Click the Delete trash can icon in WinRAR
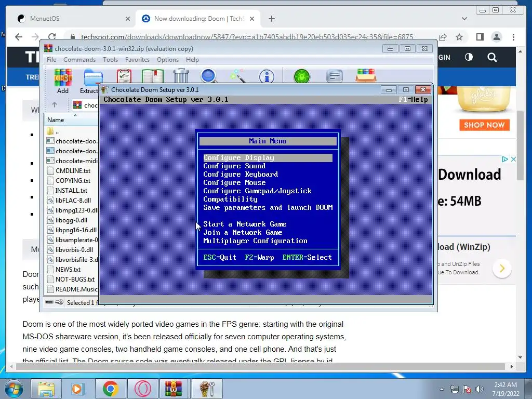Viewport: 532px width, 399px height. pos(181,76)
